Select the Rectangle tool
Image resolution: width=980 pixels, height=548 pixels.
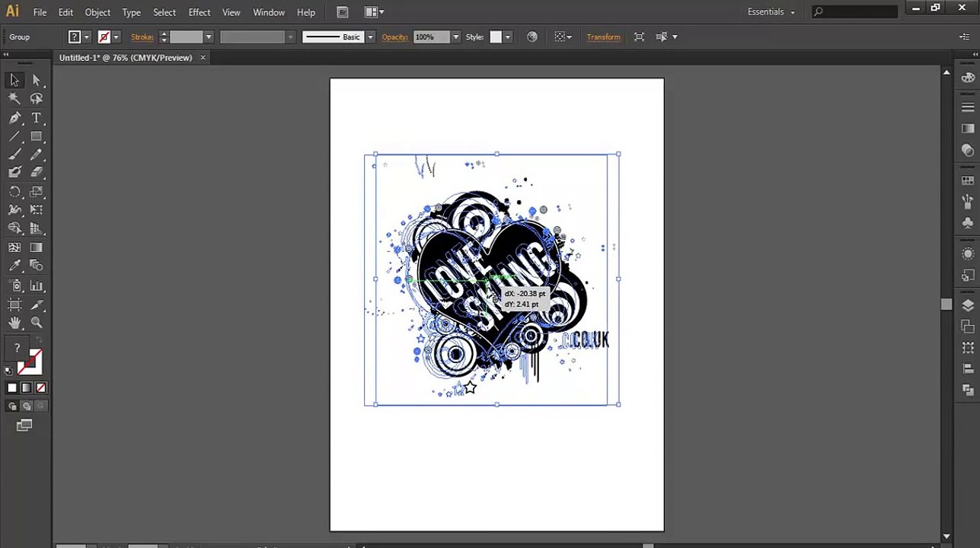click(x=36, y=137)
